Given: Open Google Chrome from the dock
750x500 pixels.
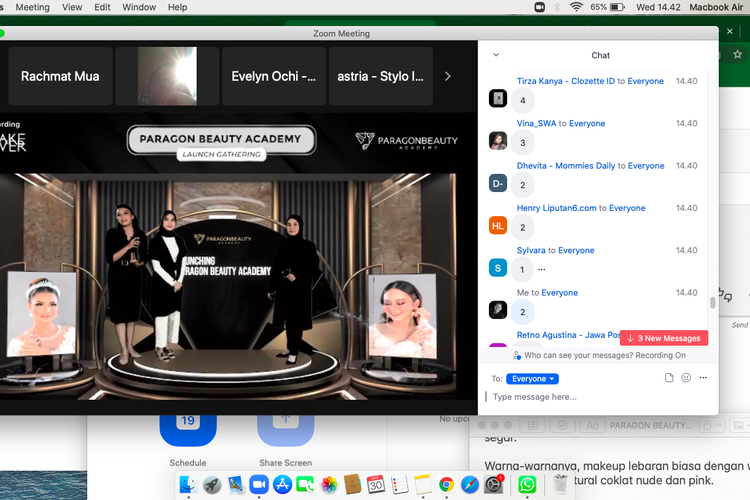Looking at the screenshot, I should [x=446, y=485].
